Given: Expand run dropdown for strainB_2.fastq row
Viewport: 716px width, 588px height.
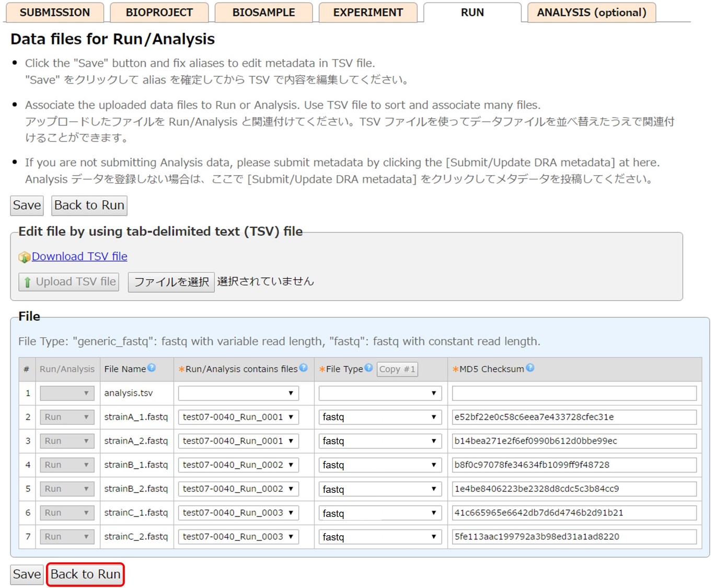Looking at the screenshot, I should [x=238, y=489].
